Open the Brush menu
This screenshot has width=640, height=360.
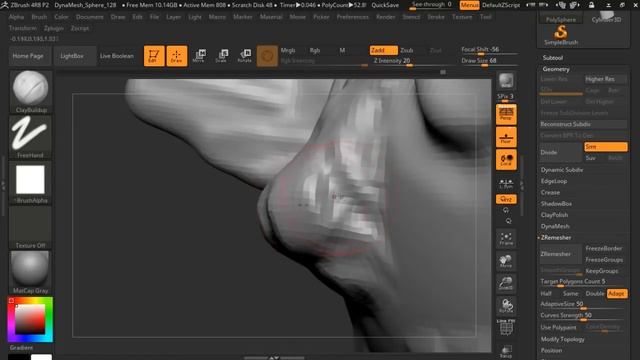click(x=39, y=17)
